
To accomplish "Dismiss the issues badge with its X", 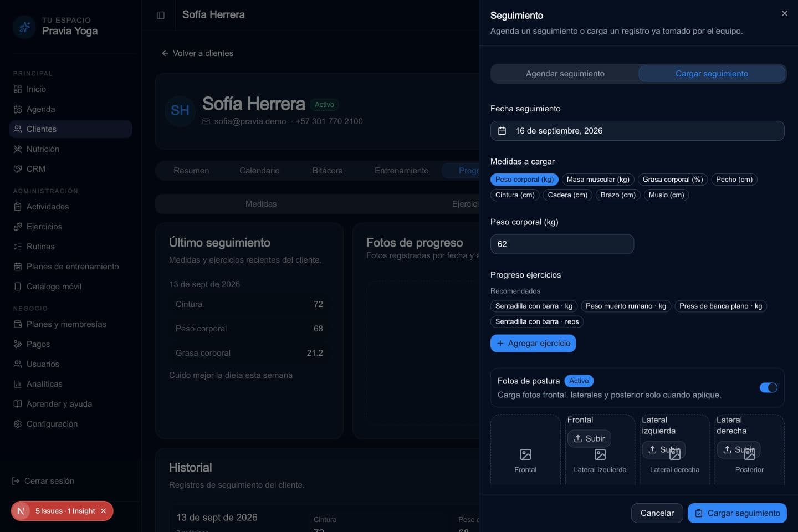I will [x=103, y=511].
